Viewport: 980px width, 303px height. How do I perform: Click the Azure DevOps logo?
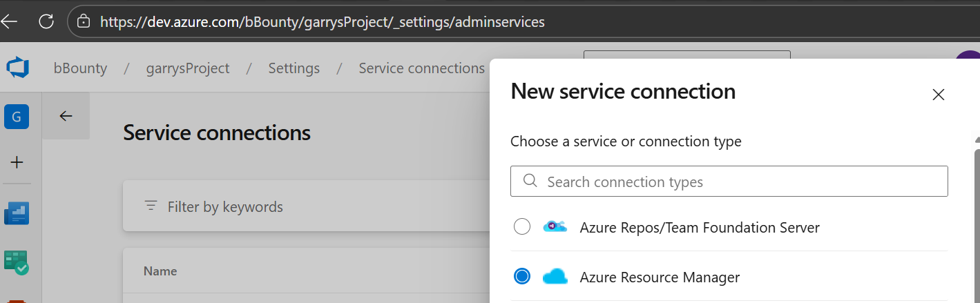[x=17, y=68]
